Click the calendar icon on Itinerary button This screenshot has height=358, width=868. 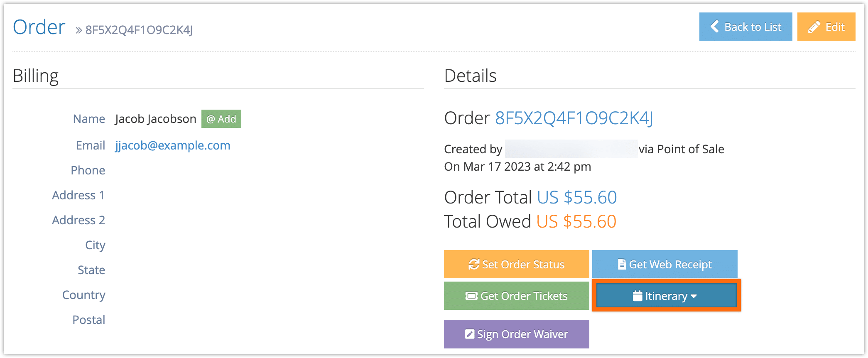coord(638,296)
